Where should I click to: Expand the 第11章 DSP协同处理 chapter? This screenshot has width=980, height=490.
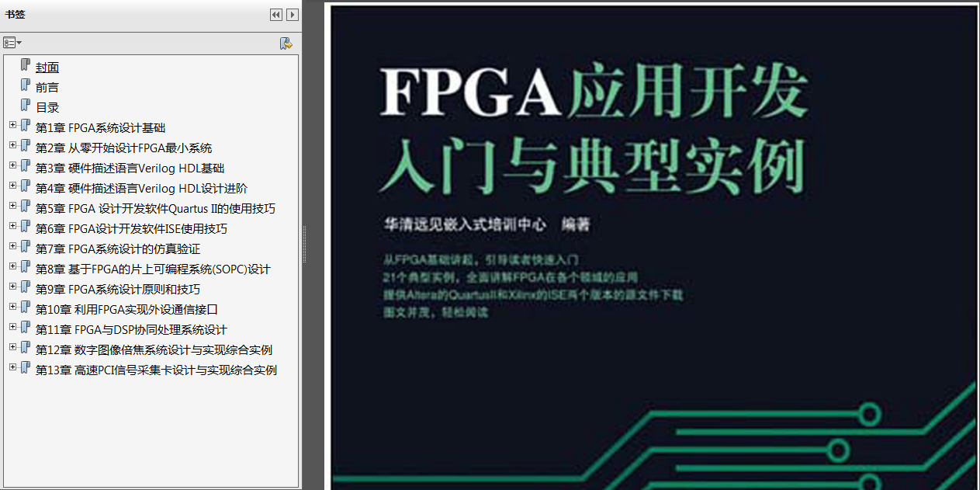click(x=12, y=326)
